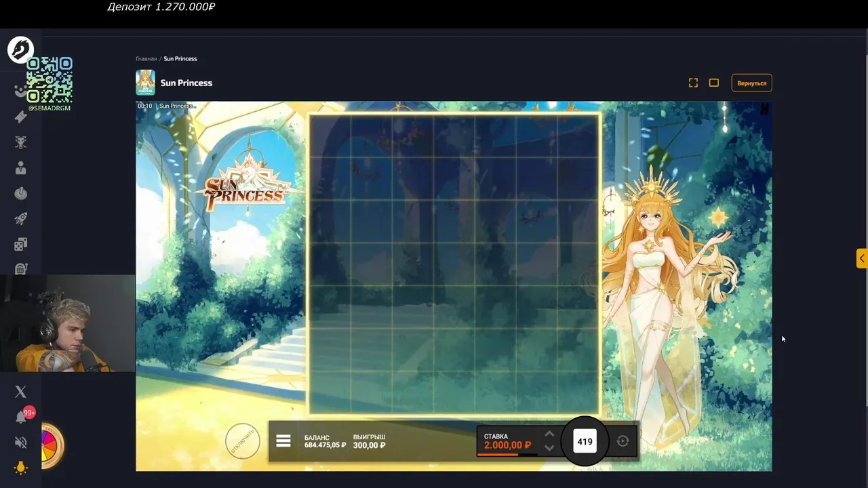
Task: Open the dragon logo home icon
Action: 20,49
